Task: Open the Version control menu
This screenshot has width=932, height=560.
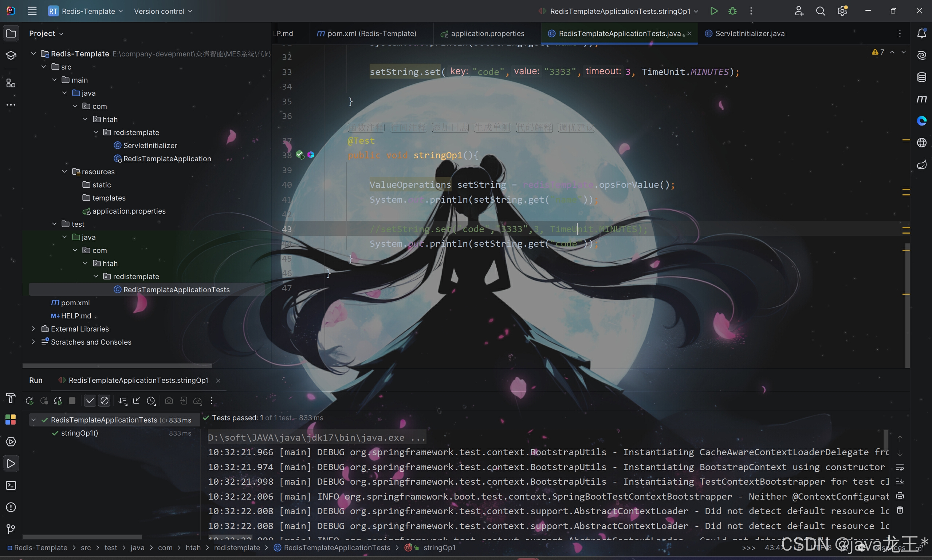Action: tap(163, 11)
